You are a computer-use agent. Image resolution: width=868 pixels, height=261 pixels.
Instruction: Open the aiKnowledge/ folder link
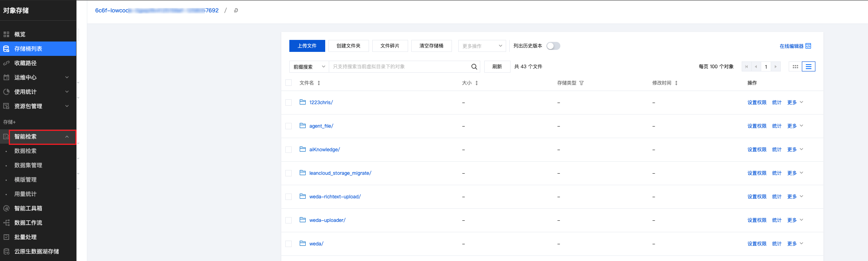coord(324,150)
